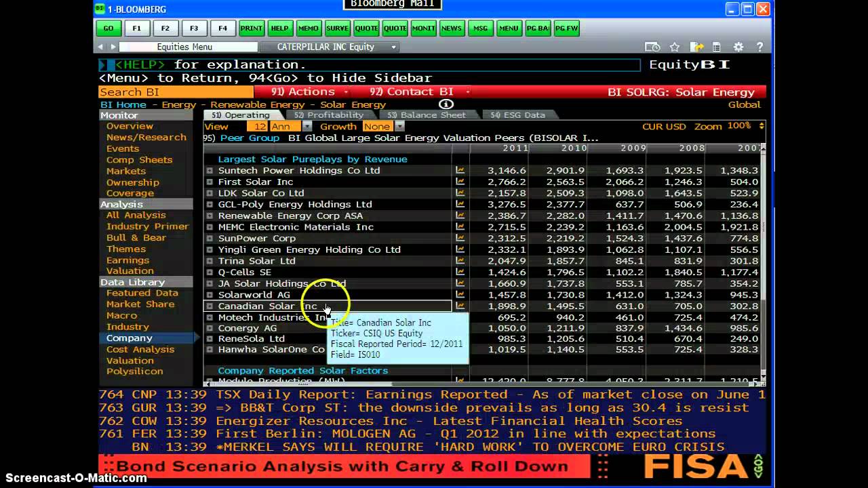The image size is (868, 488).
Task: Open the Growth None dropdown arrow
Action: [399, 127]
